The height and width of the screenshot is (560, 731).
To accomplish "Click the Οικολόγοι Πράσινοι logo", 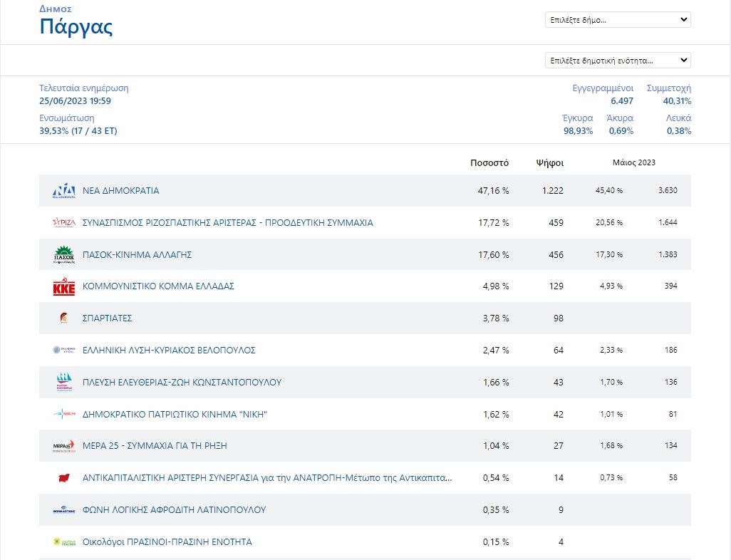I will coord(64,541).
